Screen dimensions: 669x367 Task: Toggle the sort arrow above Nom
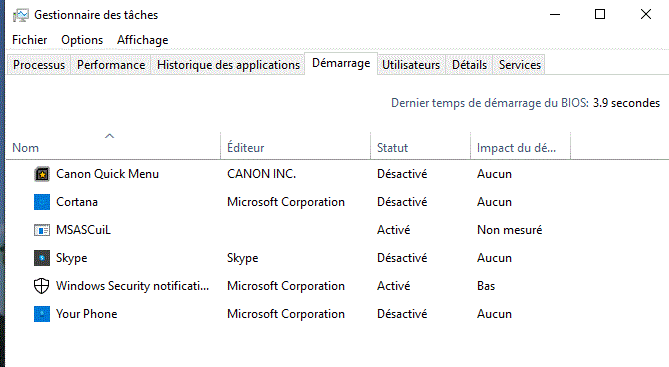(x=110, y=136)
